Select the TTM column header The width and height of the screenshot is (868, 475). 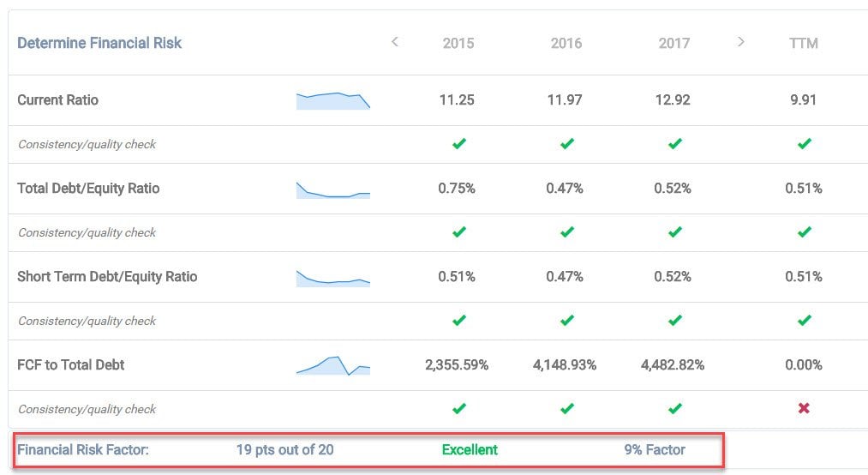(x=804, y=43)
